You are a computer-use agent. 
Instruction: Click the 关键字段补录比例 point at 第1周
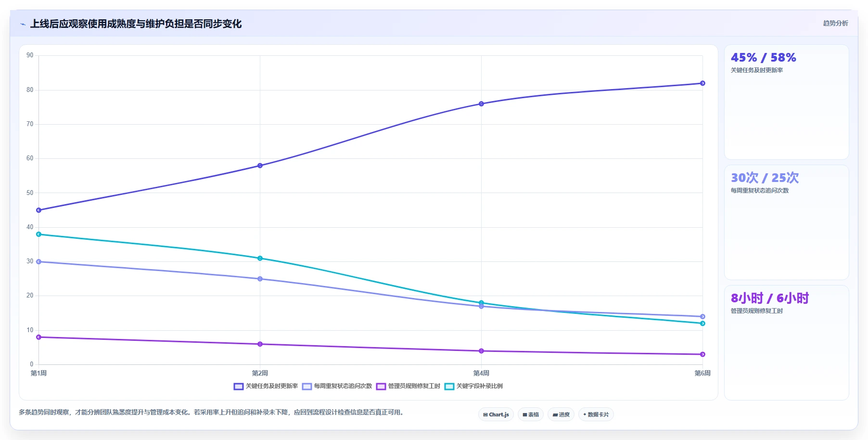[39, 234]
